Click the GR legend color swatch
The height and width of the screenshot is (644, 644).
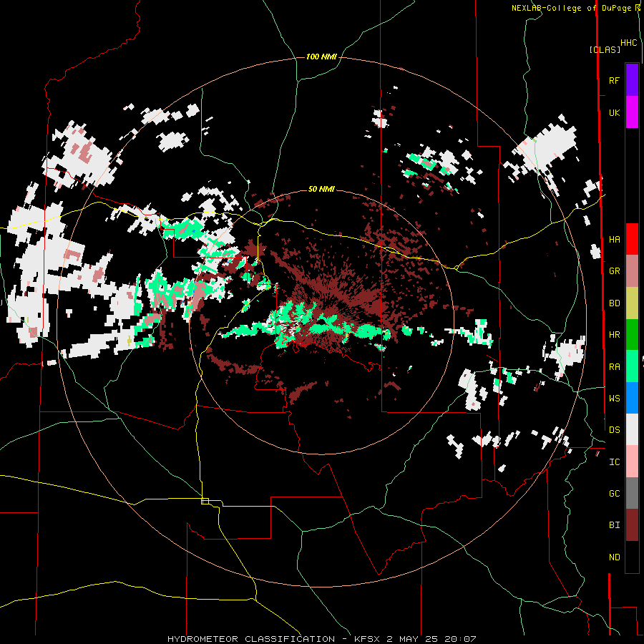point(632,271)
